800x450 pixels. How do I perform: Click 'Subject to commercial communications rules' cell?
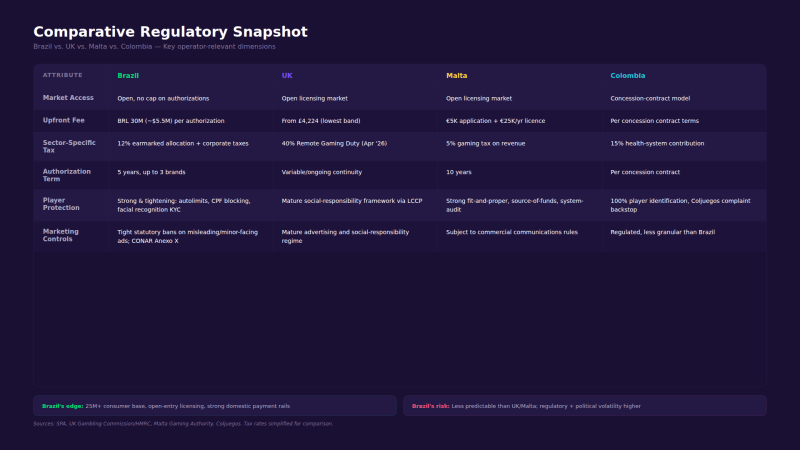click(x=512, y=232)
